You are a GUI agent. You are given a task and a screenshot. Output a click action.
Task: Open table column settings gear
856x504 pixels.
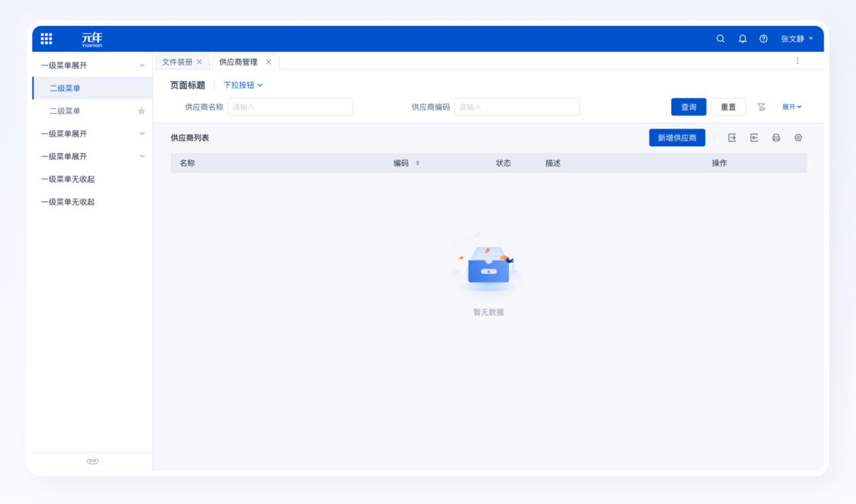(798, 138)
